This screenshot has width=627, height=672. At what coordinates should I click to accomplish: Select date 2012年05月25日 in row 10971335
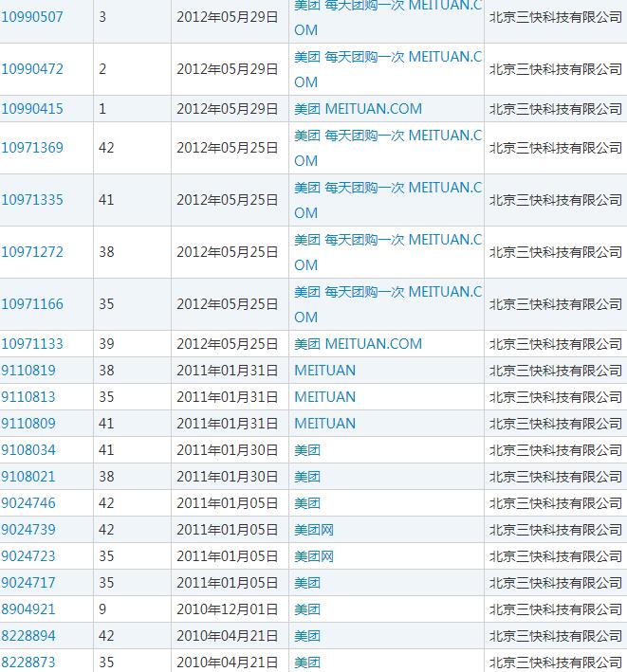click(x=228, y=200)
